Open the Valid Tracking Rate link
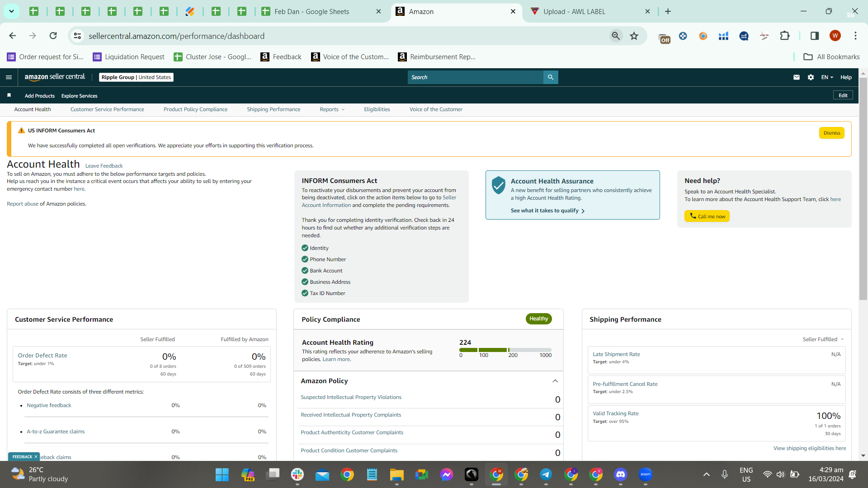Viewport: 868px width, 488px height. pyautogui.click(x=616, y=413)
